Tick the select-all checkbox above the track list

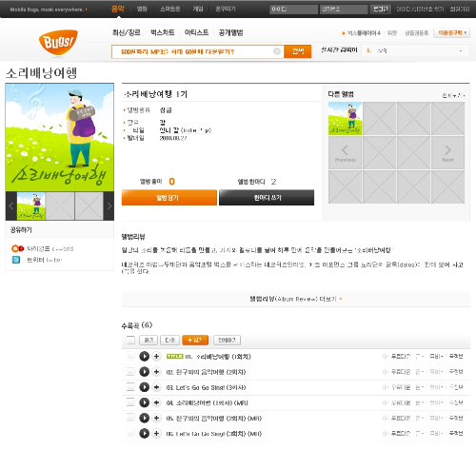(130, 341)
